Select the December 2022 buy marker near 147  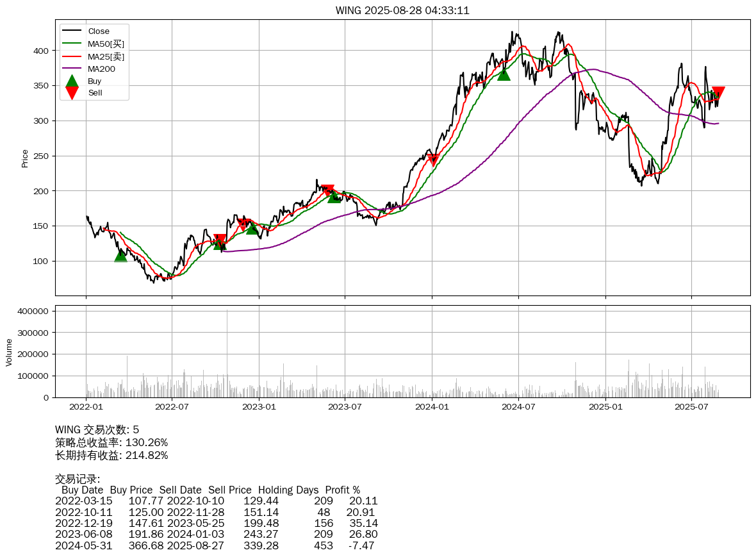(x=252, y=228)
